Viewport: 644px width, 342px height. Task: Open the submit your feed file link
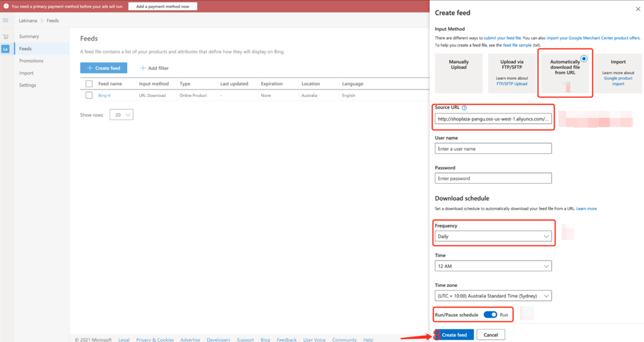502,38
